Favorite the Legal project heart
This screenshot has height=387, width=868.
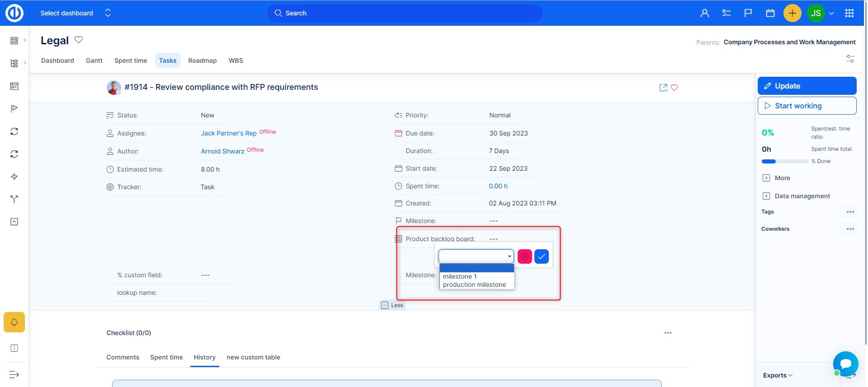(79, 40)
